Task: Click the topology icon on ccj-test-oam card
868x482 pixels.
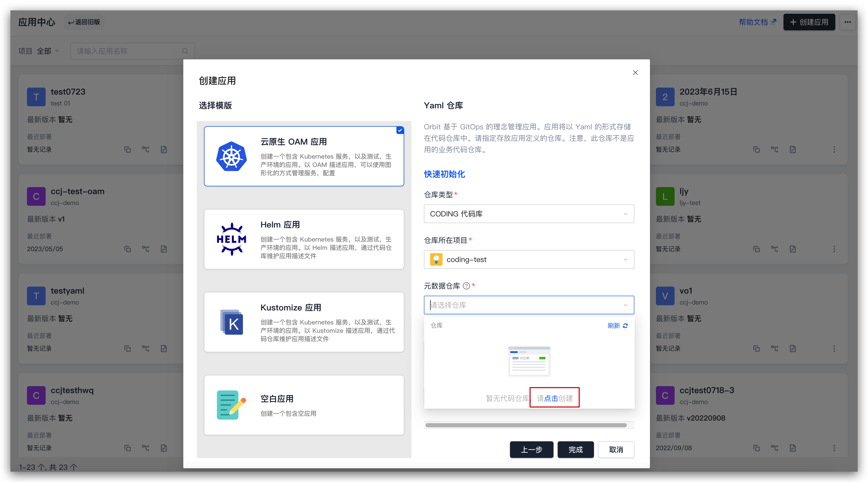Action: pyautogui.click(x=145, y=249)
